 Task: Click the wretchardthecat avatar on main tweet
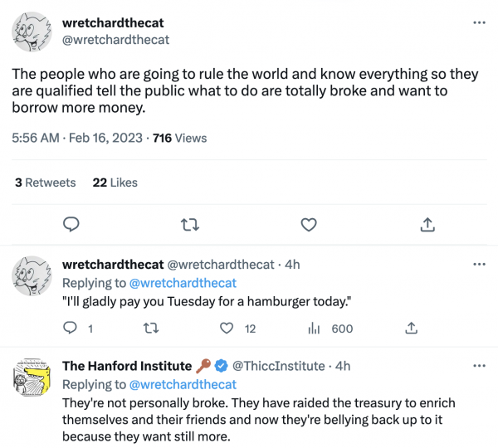point(33,32)
